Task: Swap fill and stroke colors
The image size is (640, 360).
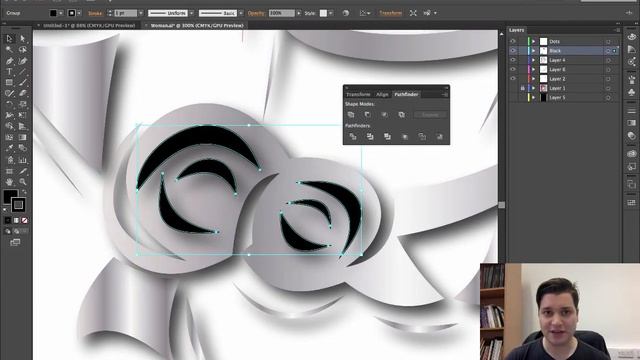Action: coord(24,192)
